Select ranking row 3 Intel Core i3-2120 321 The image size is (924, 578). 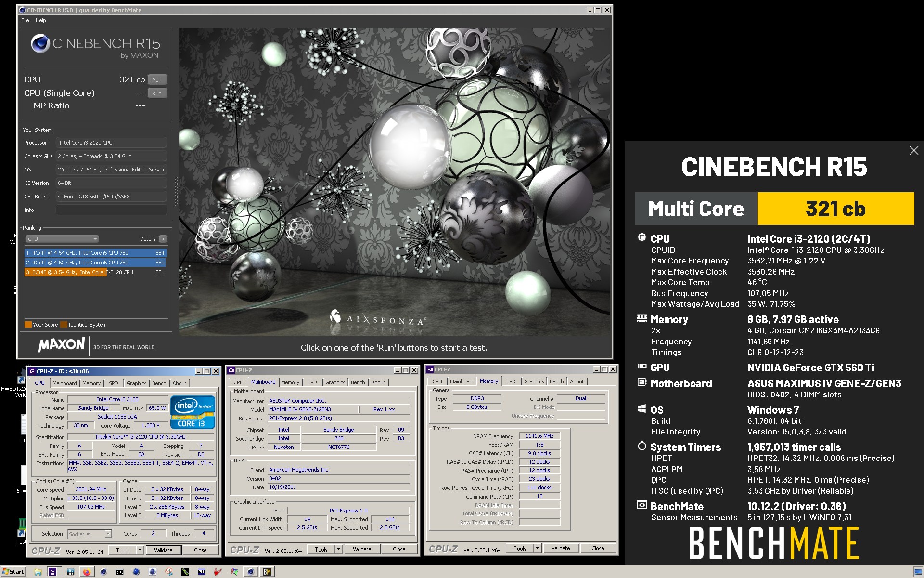95,272
